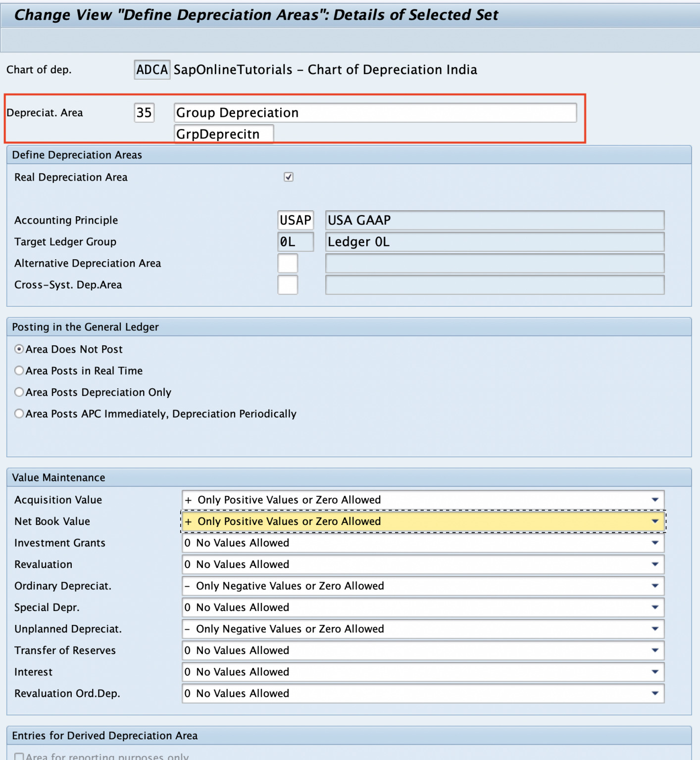Click the Alternative Depreciation Area code field

288,263
